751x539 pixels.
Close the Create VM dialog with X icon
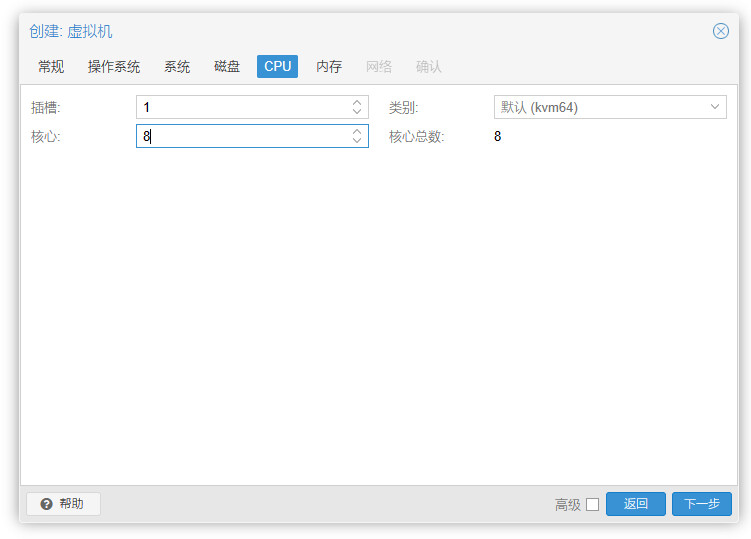(x=720, y=31)
